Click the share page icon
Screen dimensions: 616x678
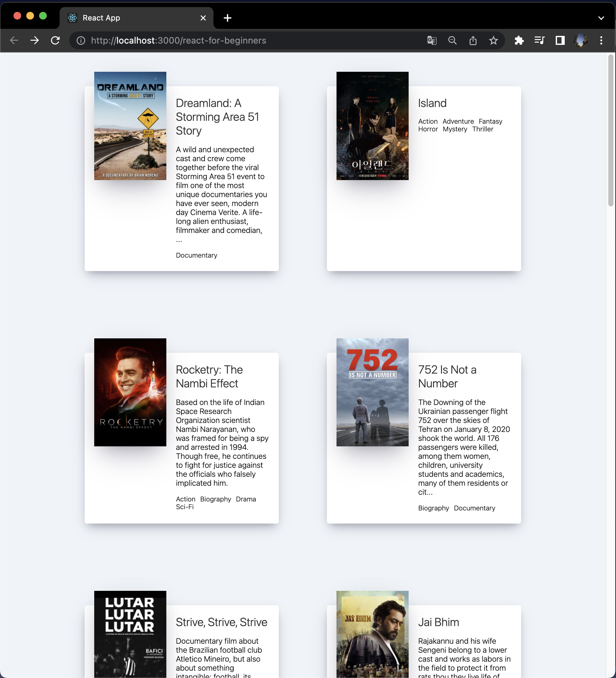click(x=473, y=40)
